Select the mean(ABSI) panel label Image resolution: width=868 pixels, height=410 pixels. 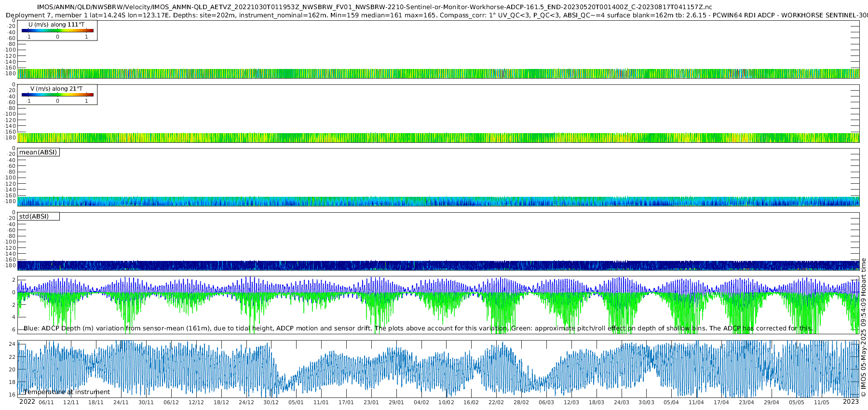click(x=39, y=152)
